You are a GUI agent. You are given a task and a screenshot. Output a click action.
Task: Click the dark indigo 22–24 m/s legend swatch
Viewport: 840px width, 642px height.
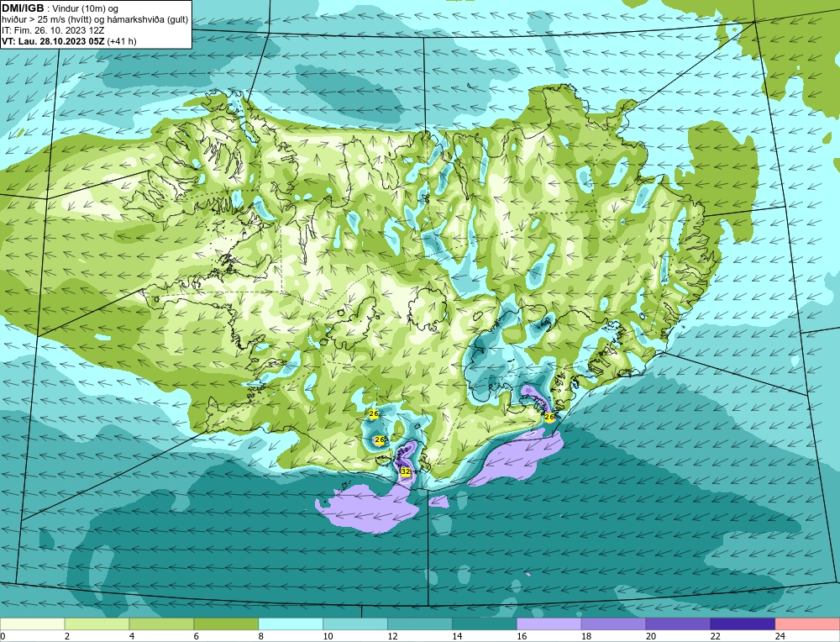pos(743,624)
